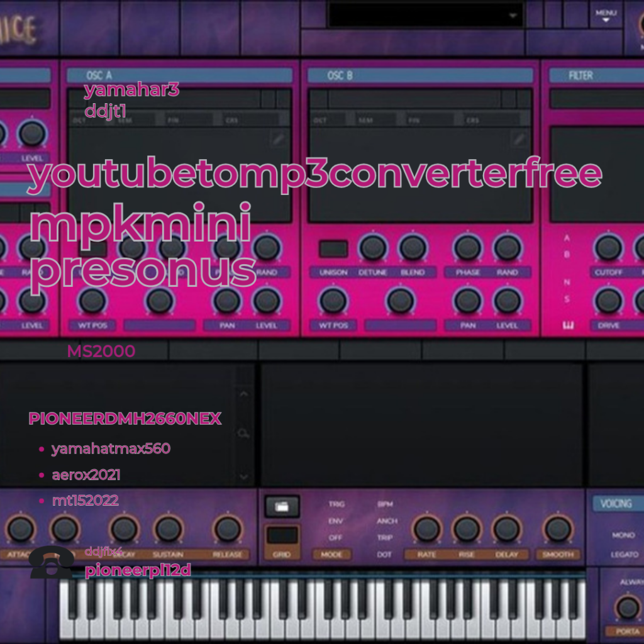644x644 pixels.
Task: Enable LEGATO voicing
Action: click(623, 555)
